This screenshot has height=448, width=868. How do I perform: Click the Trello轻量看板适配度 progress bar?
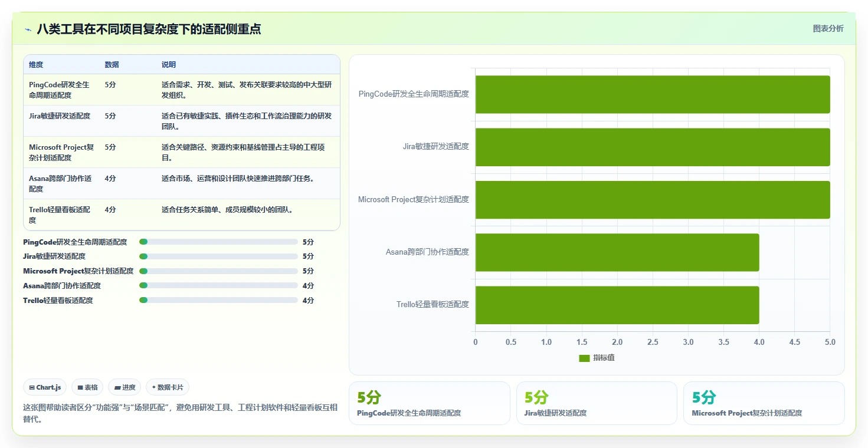(x=218, y=300)
